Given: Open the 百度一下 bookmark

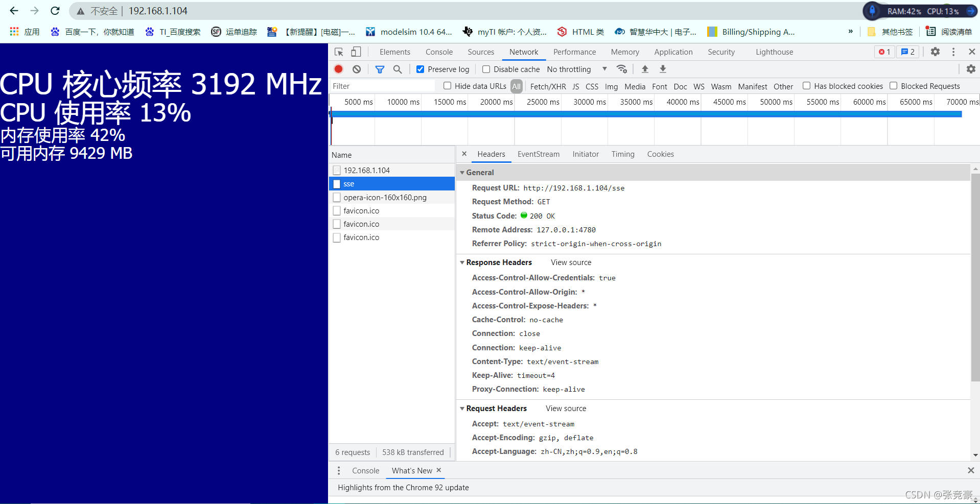Looking at the screenshot, I should [x=92, y=32].
